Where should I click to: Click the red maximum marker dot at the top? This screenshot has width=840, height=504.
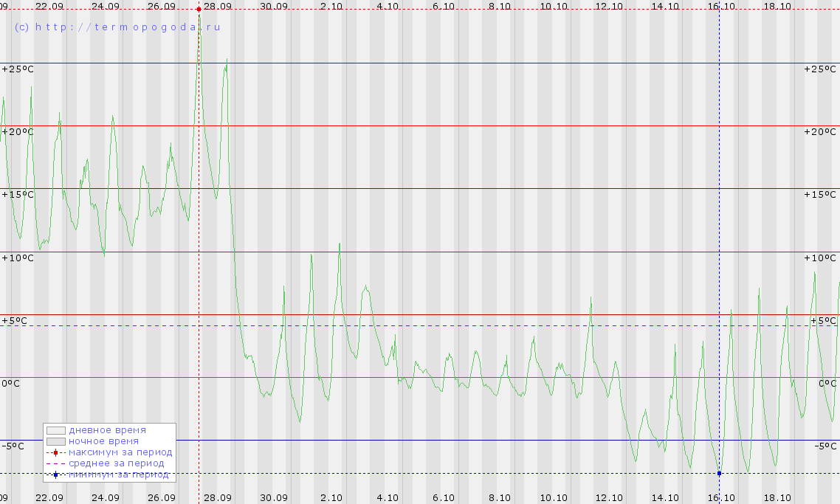(x=199, y=9)
